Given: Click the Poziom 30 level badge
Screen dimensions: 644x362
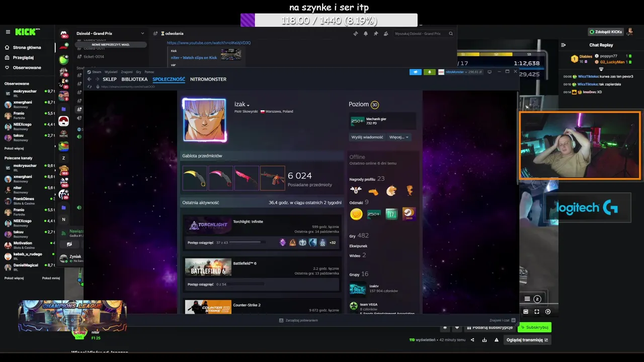Looking at the screenshot, I should 374,105.
